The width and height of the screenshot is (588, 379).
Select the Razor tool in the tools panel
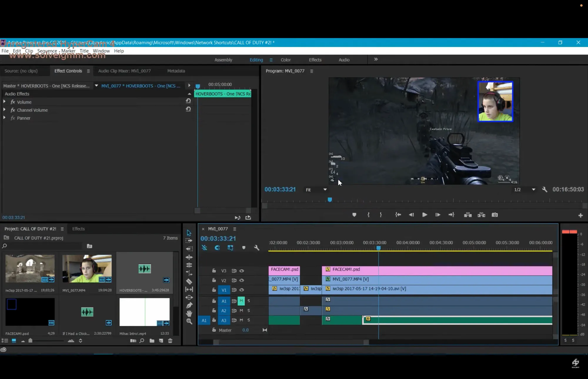pyautogui.click(x=189, y=281)
